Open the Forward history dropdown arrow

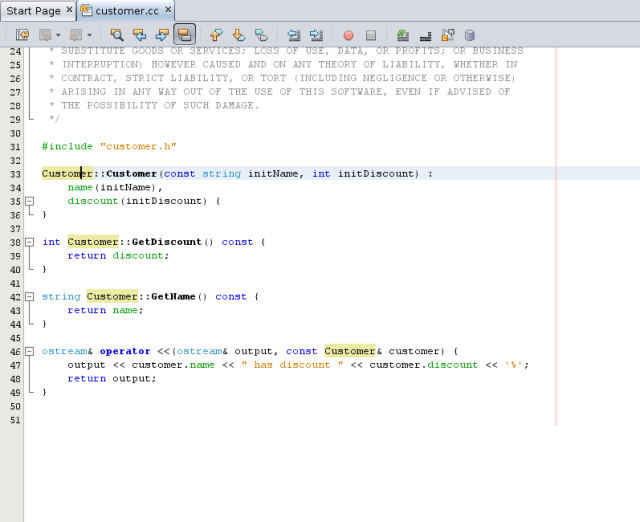tap(89, 35)
